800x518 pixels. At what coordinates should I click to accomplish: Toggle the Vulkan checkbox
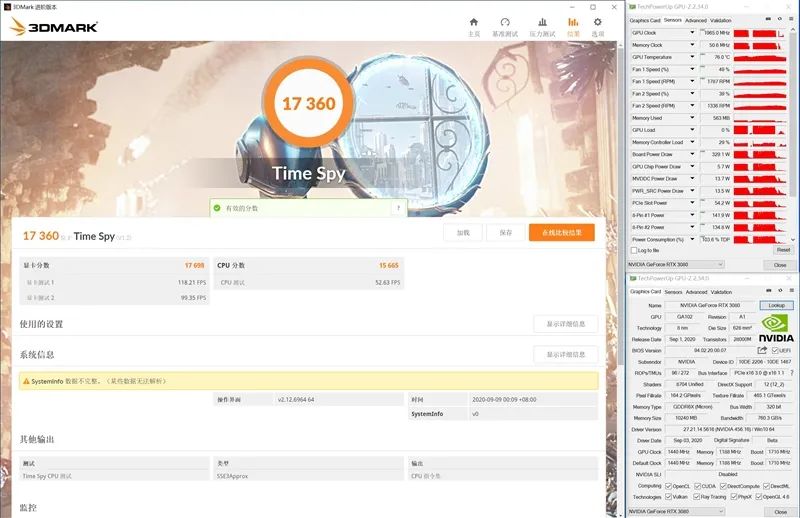[x=668, y=497]
